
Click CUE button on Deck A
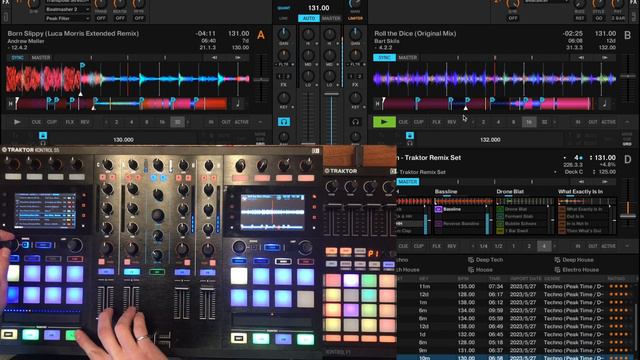(x=36, y=122)
